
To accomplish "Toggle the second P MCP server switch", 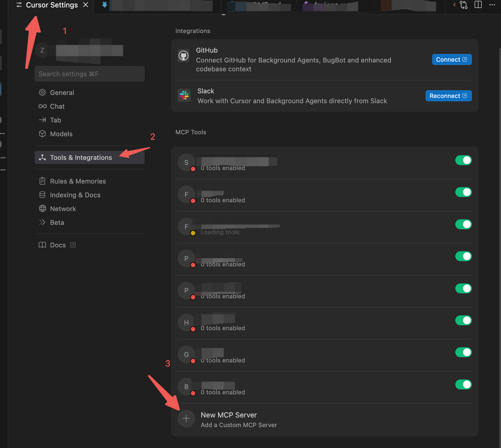I will click(463, 288).
